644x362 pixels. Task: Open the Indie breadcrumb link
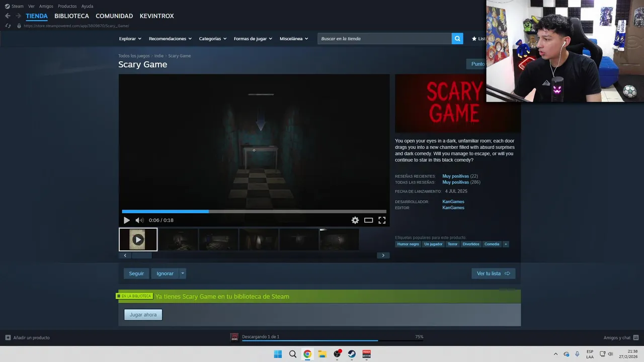coord(159,56)
